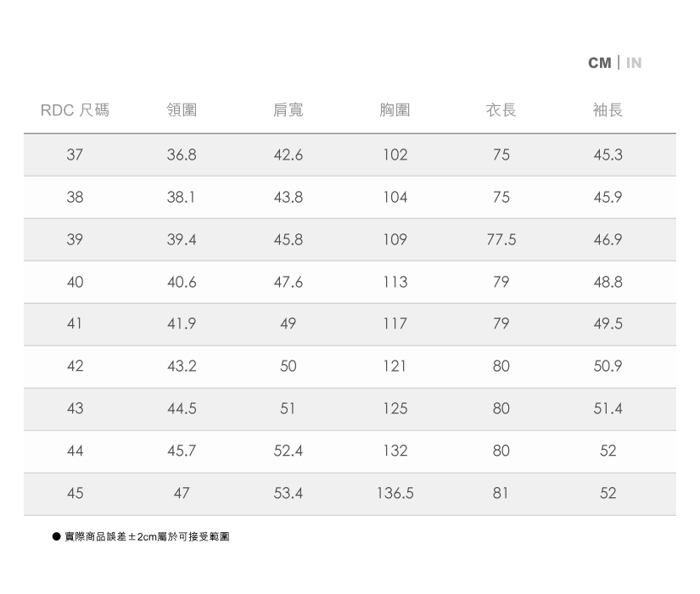The image size is (700, 594).
Task: Click size 39 in size column
Action: pos(75,239)
